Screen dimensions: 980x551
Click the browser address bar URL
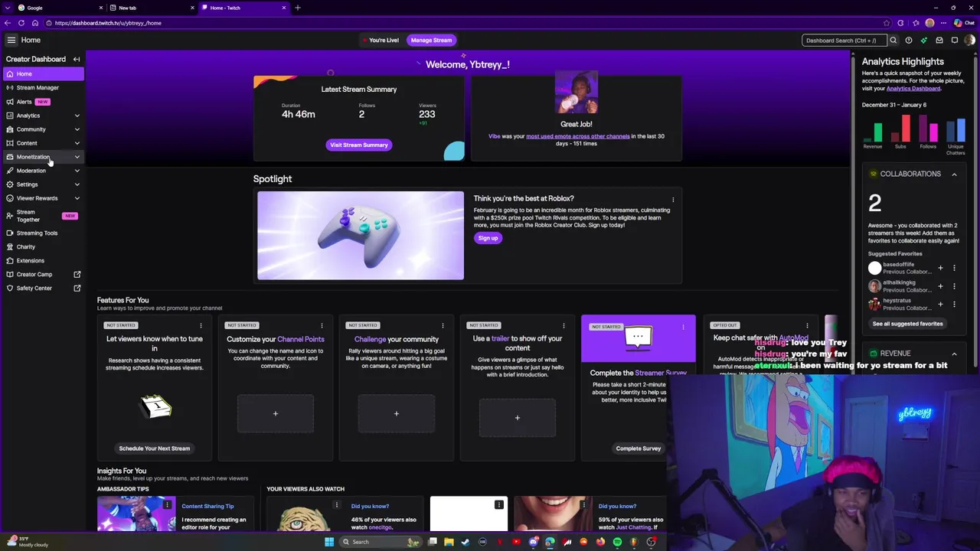(x=108, y=23)
